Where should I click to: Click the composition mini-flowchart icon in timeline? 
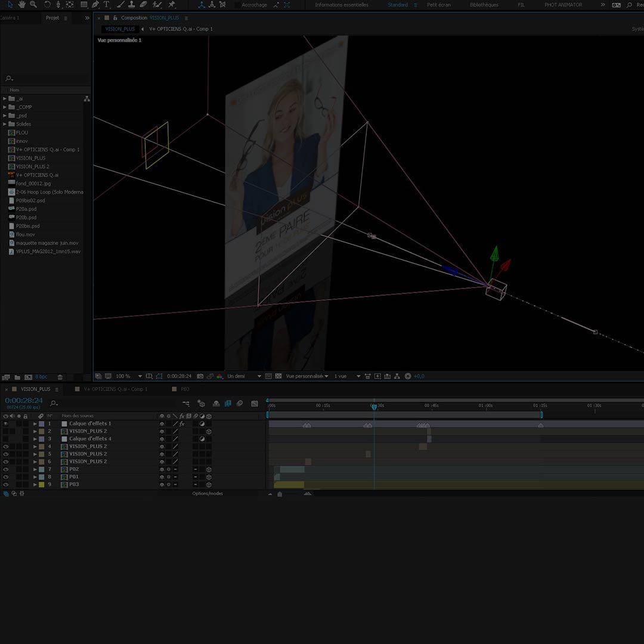[x=186, y=403]
